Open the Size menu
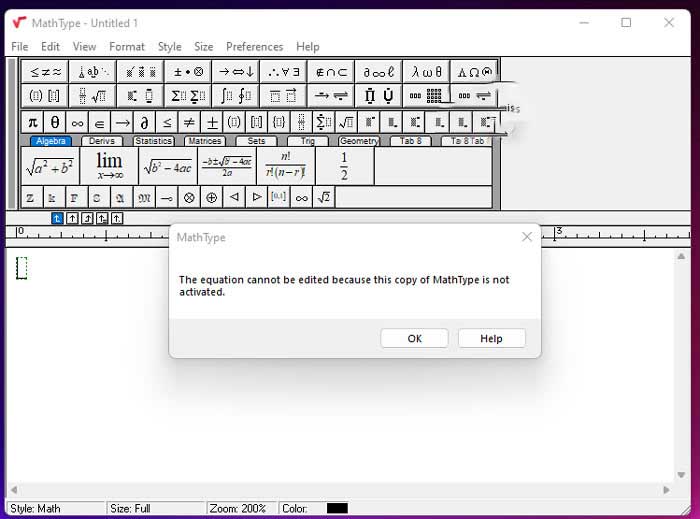The height and width of the screenshot is (519, 700). (204, 47)
